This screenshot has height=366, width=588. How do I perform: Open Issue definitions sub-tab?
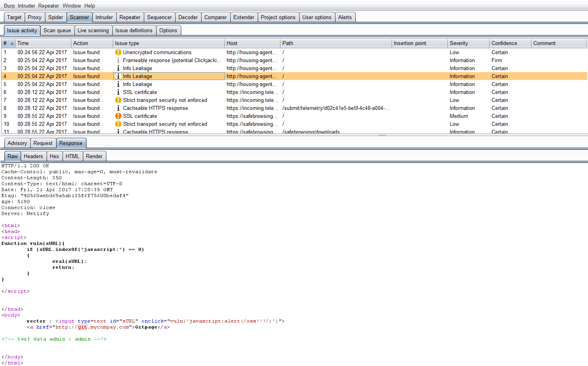134,30
